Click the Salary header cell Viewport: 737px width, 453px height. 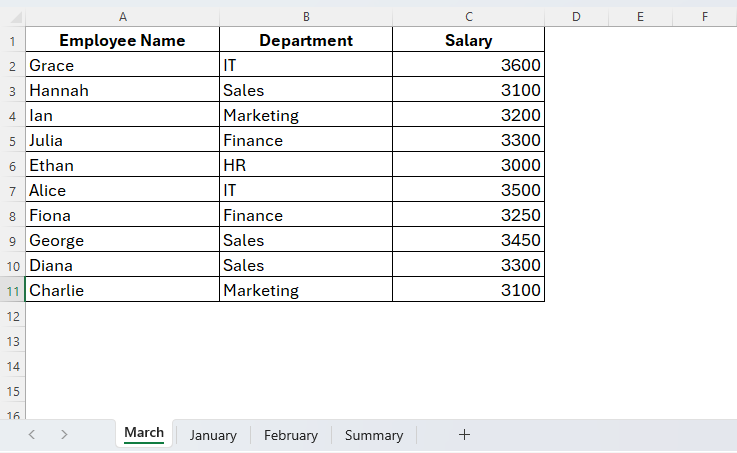[469, 40]
